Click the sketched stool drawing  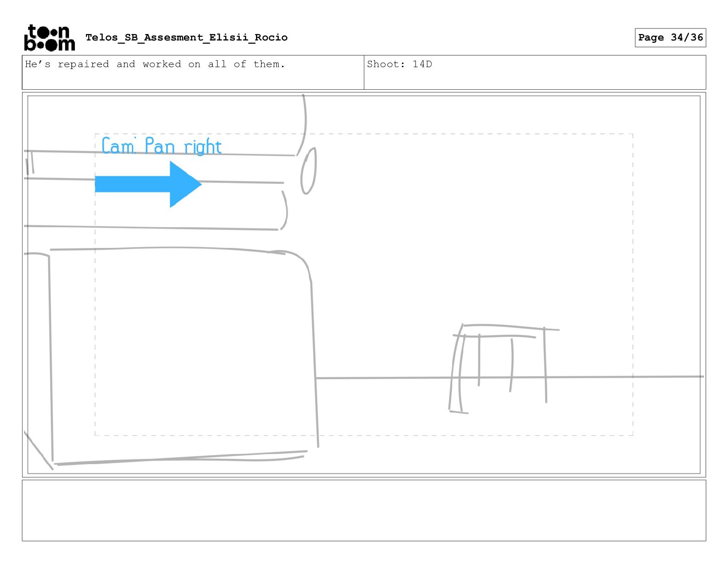[504, 368]
